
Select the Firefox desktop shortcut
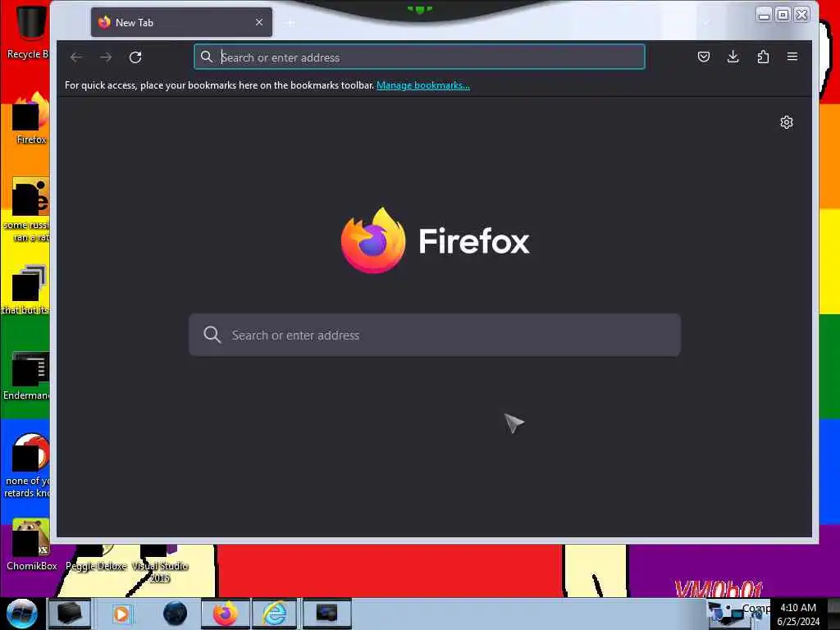31,119
